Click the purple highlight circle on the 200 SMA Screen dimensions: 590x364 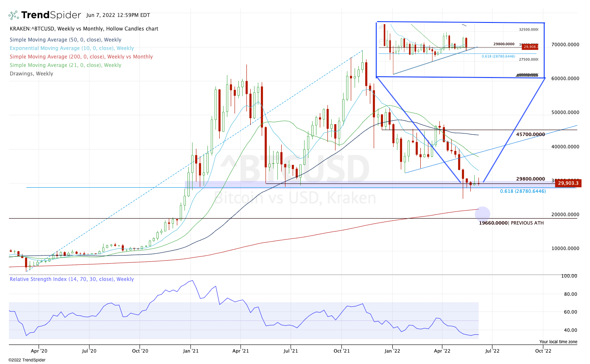point(483,213)
